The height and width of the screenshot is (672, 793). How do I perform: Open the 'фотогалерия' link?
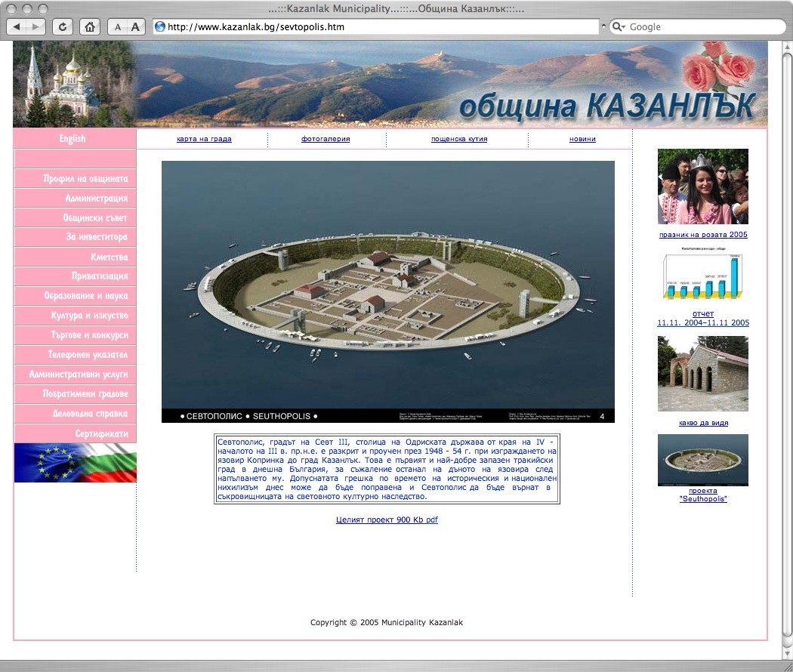(x=326, y=139)
